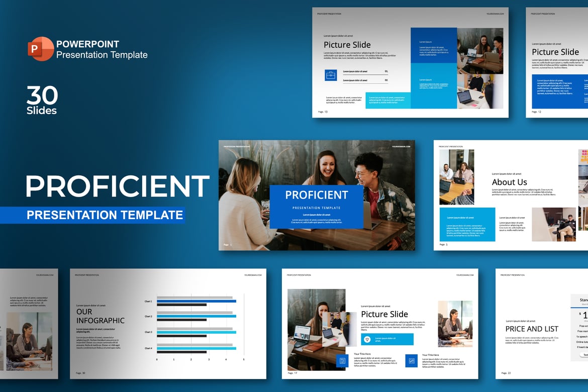Click the PowerPoint logo icon
Image resolution: width=588 pixels, height=392 pixels.
click(x=41, y=49)
